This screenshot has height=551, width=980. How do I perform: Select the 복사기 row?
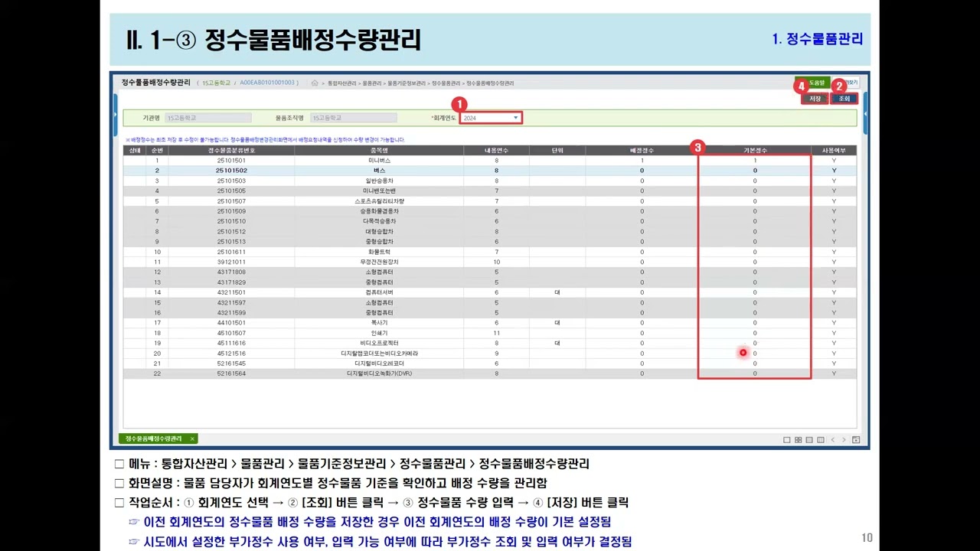coord(490,323)
